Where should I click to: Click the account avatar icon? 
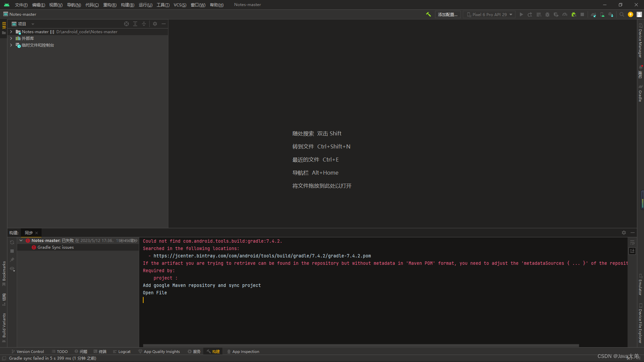[x=639, y=14]
